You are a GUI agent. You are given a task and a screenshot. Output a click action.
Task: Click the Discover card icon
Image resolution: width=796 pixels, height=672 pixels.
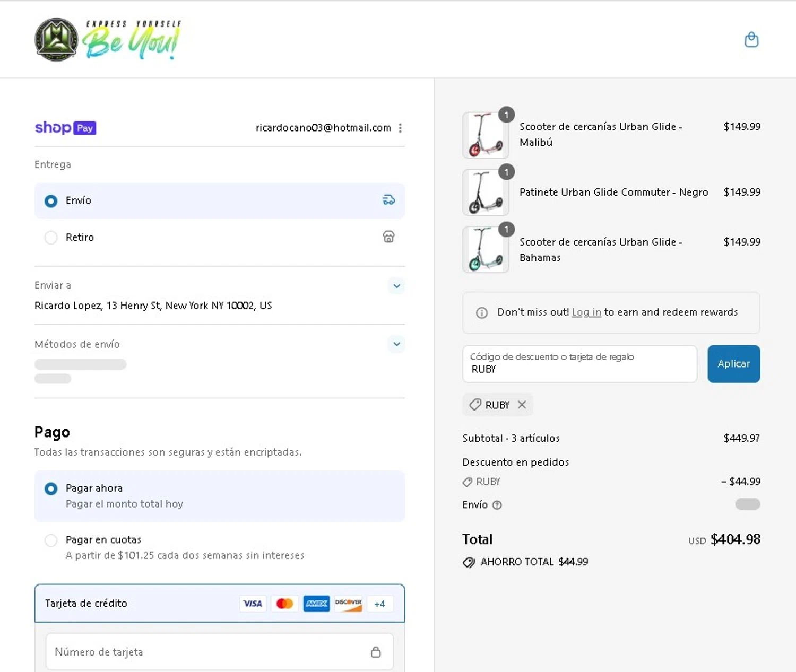pos(348,604)
